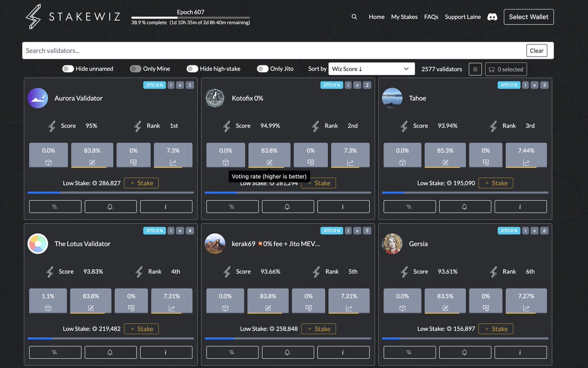Click the 2577 validators count text
The height and width of the screenshot is (368, 588).
441,69
